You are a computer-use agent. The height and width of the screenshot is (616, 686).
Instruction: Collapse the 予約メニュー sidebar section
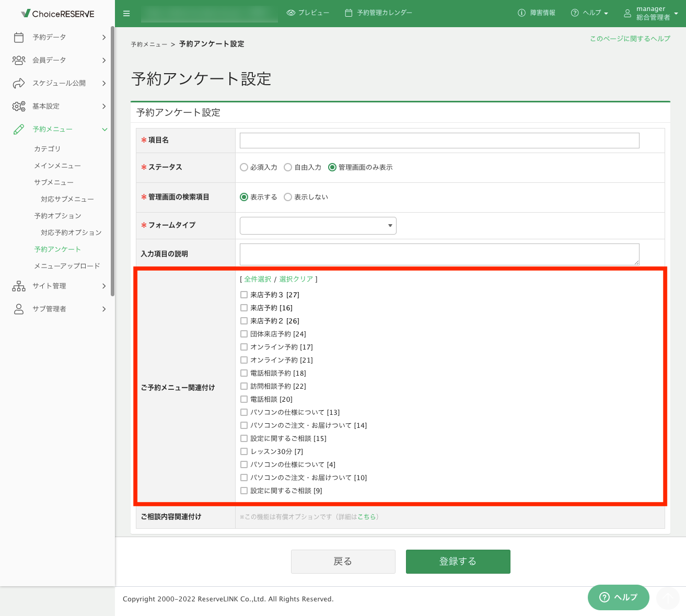pyautogui.click(x=104, y=129)
